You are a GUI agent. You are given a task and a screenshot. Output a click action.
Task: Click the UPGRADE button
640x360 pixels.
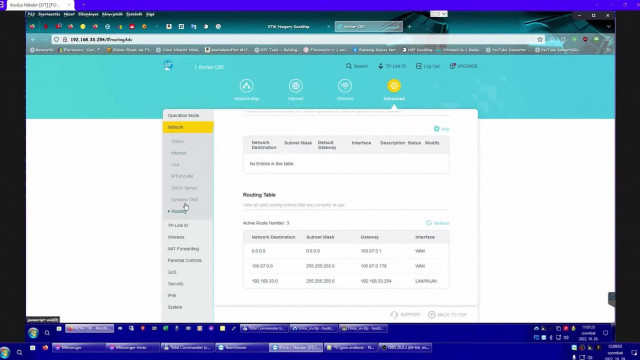(463, 66)
